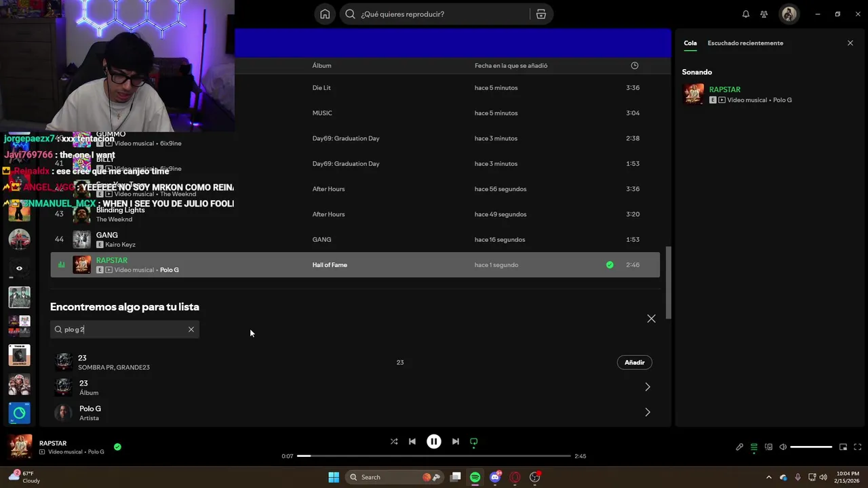
Task: Open the weather widget showing 67°F
Action: tap(25, 477)
